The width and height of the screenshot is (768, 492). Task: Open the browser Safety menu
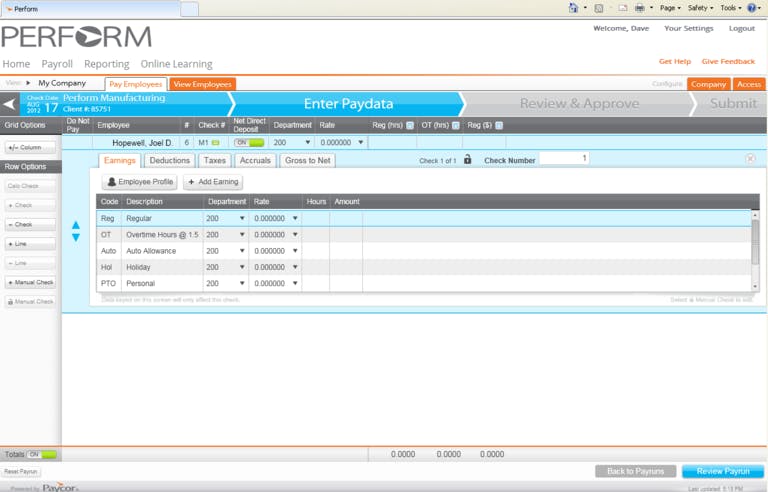[x=700, y=8]
